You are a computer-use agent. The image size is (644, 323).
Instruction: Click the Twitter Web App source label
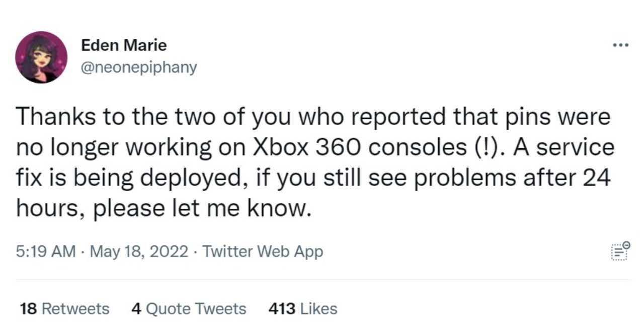(x=263, y=251)
